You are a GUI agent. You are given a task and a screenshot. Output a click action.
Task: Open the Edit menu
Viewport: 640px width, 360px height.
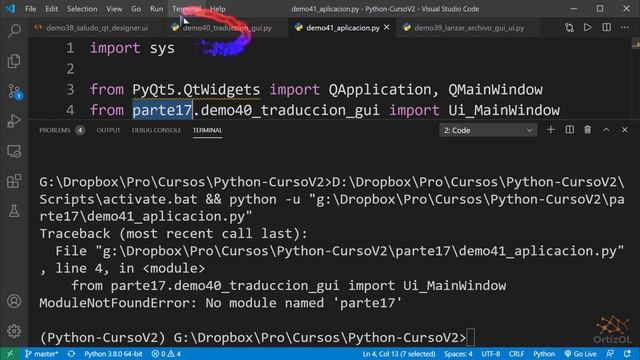(51, 9)
